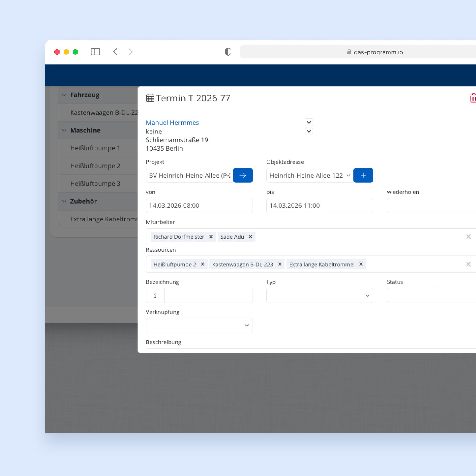
Task: Open the Verknüpfung dropdown
Action: point(199,326)
